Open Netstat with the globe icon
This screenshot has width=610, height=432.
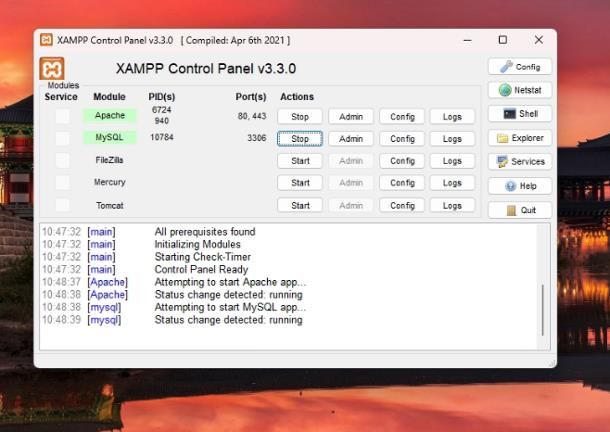(520, 90)
